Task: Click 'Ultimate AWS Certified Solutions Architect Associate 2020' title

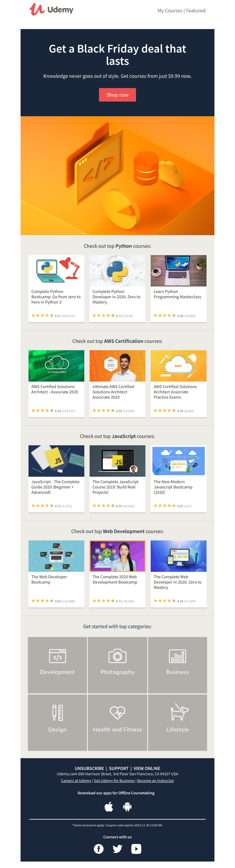Action: click(113, 392)
